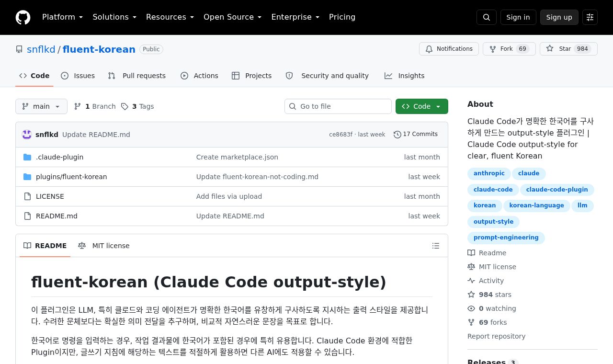Click the llm topic tag

point(582,205)
